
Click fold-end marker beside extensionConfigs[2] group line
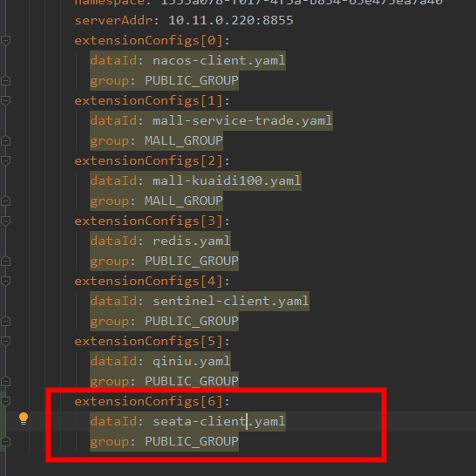tap(5, 201)
